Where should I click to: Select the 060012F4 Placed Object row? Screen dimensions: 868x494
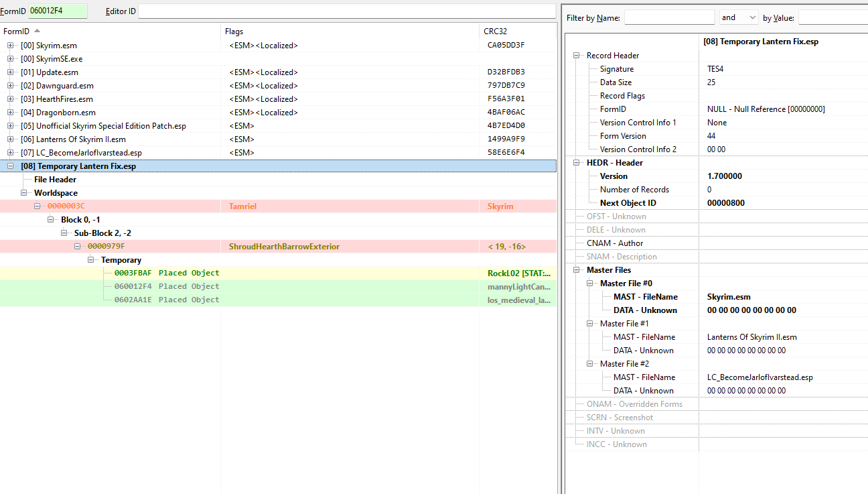point(278,287)
